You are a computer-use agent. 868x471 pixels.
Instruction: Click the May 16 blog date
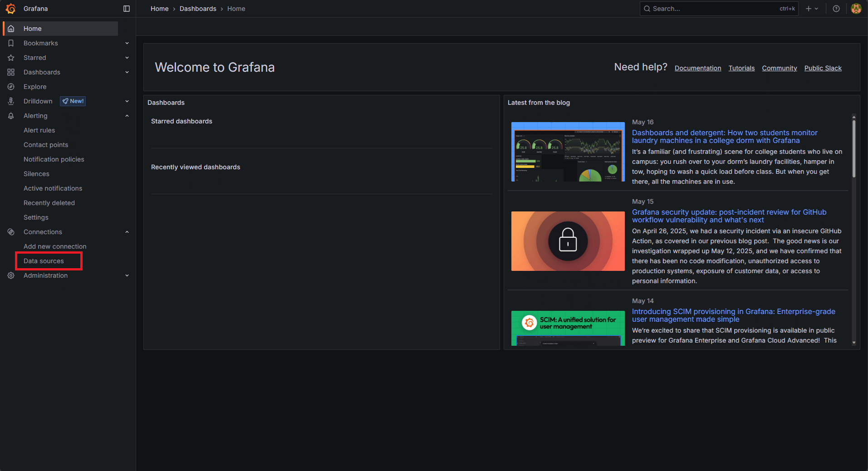click(642, 122)
